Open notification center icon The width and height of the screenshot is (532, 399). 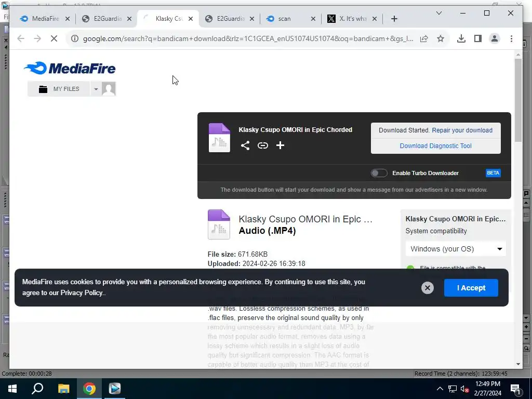coord(516,389)
